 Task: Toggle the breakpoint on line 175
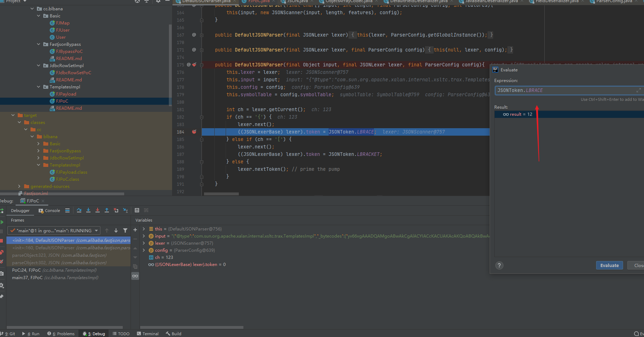pos(194,65)
